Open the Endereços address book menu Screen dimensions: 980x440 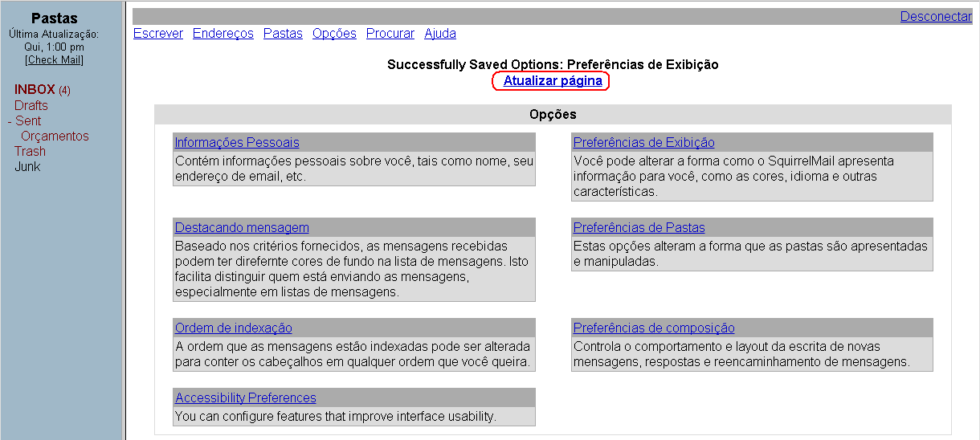click(x=223, y=34)
